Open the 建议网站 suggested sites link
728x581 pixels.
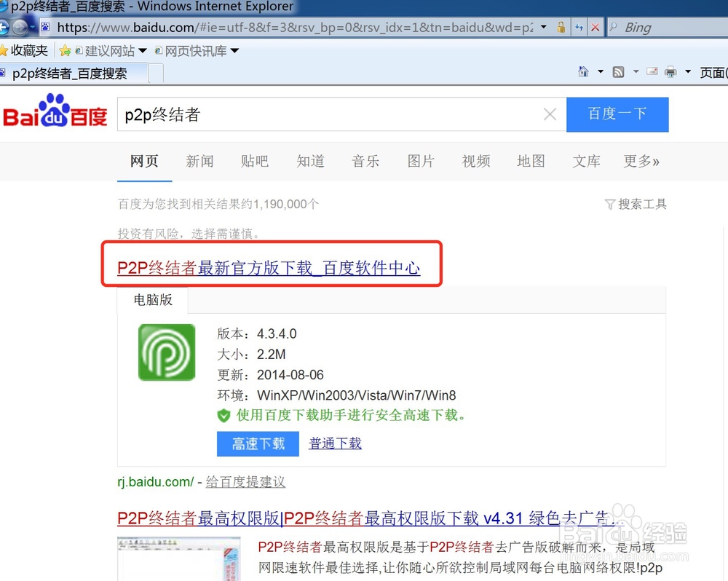[106, 51]
